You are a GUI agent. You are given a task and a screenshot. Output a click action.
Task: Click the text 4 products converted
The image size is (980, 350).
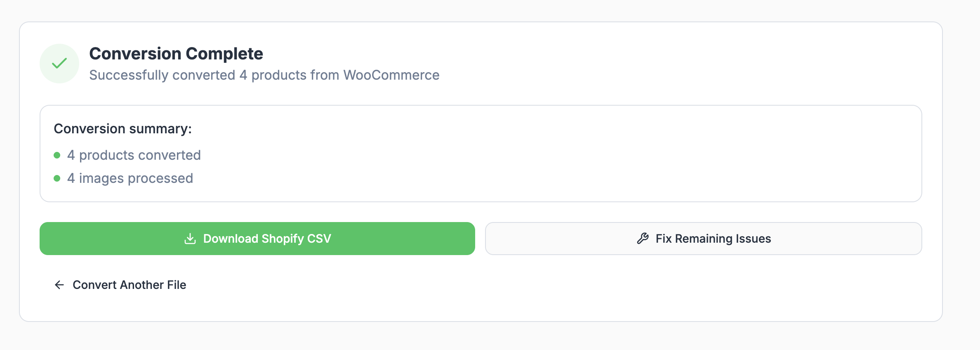(x=134, y=155)
